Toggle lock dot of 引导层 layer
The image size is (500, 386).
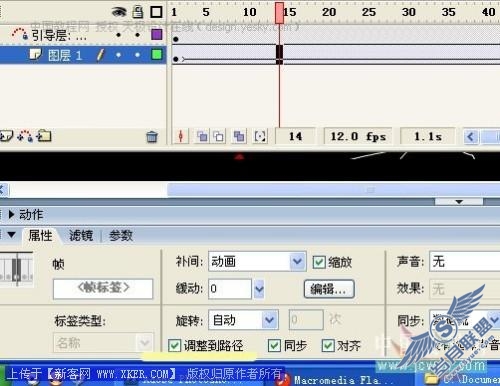137,35
